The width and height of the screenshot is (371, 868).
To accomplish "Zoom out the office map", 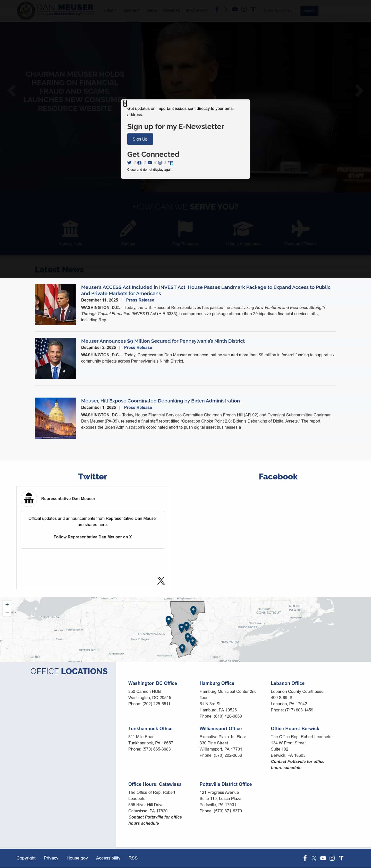I will point(7,612).
